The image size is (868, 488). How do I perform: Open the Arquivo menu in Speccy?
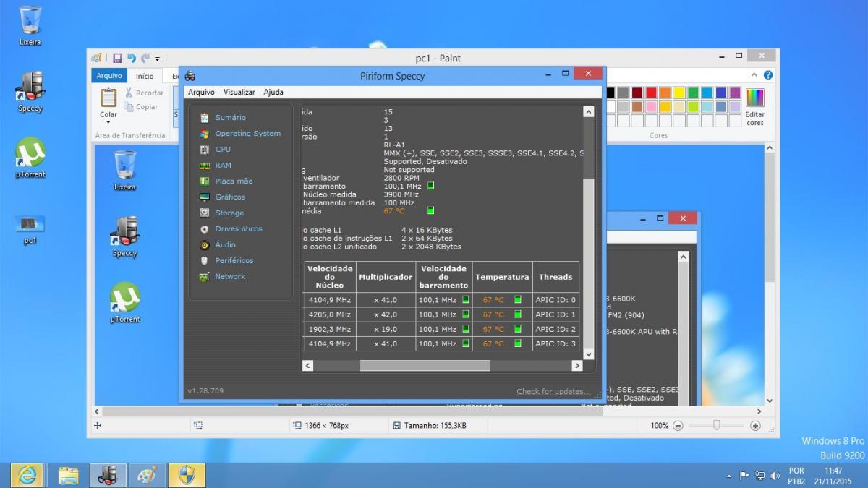[x=201, y=92]
